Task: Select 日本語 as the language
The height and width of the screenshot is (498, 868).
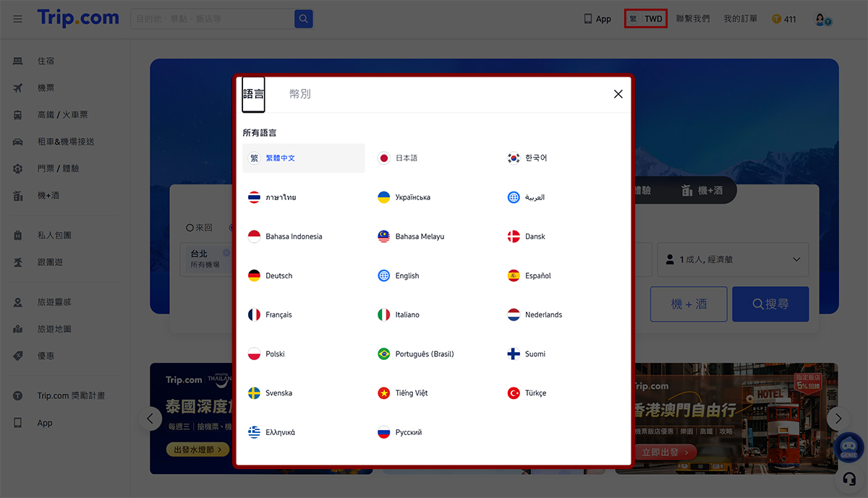Action: [x=406, y=158]
